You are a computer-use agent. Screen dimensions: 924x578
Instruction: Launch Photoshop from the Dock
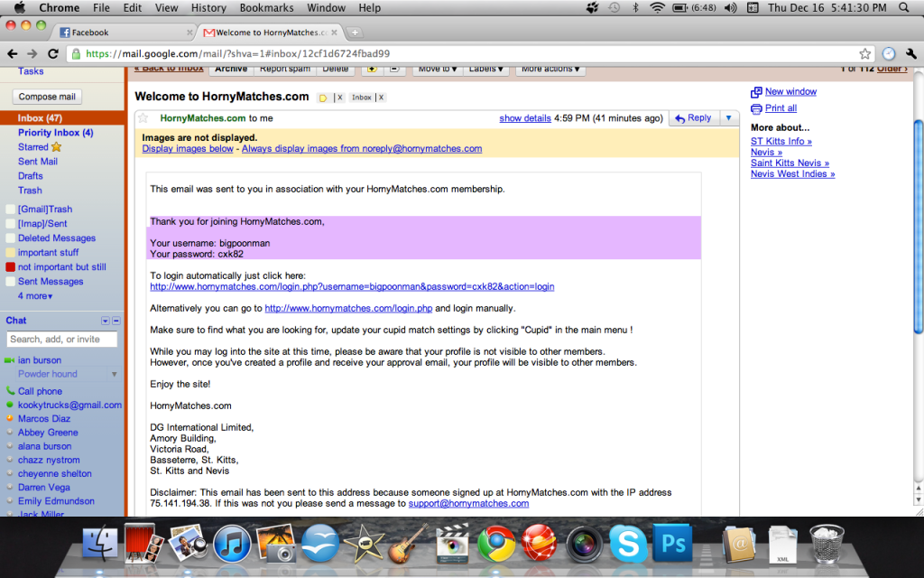[672, 543]
